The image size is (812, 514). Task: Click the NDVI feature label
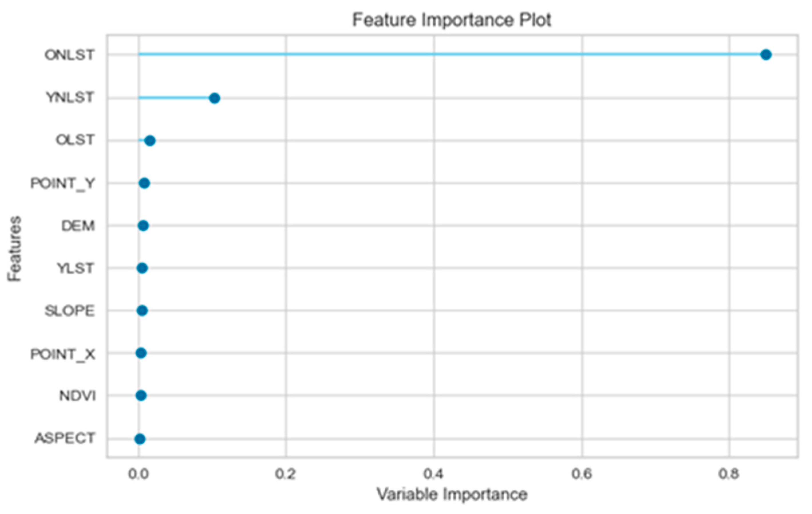[x=77, y=396]
